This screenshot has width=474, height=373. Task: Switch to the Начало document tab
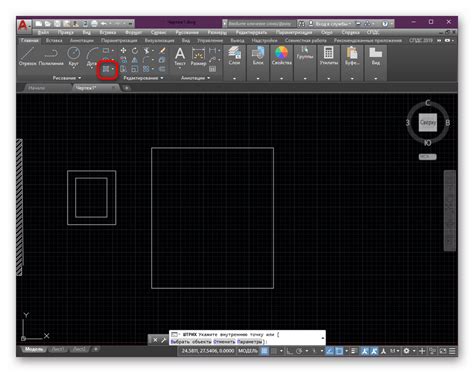[x=37, y=88]
